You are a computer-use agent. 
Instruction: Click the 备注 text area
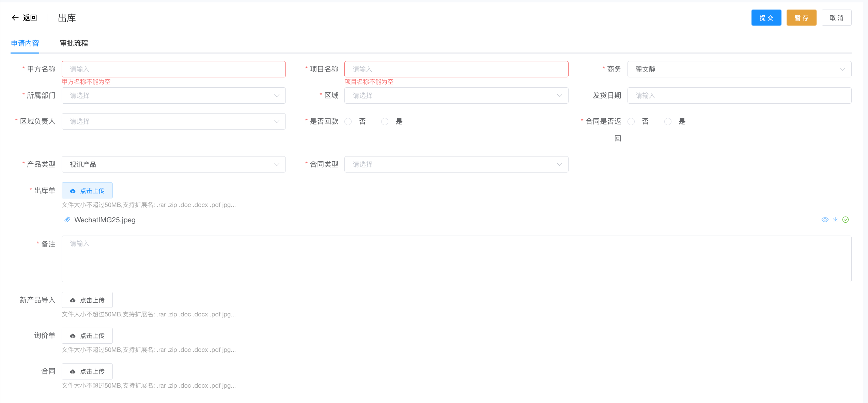(456, 259)
